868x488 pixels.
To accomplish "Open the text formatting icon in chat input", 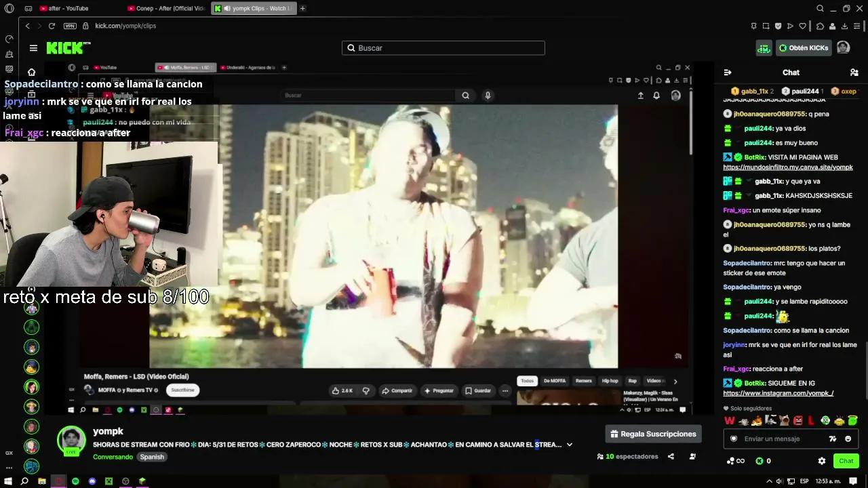I will point(833,439).
